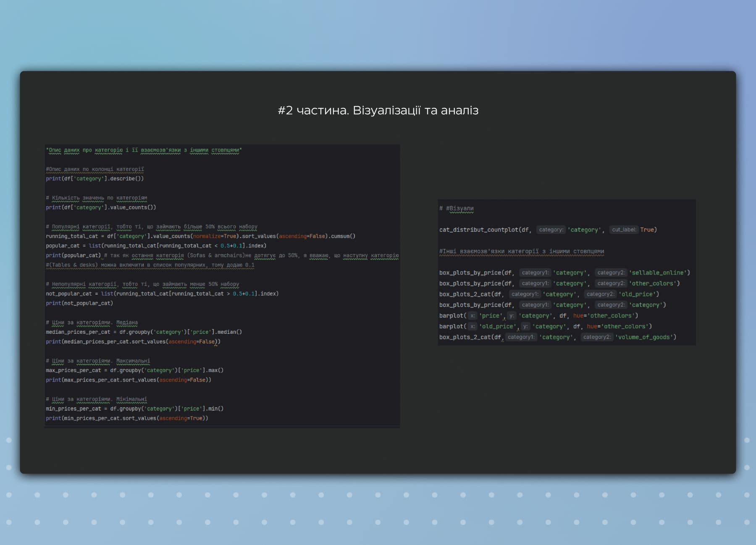Click the barplot line with x 'price'

tap(539, 316)
